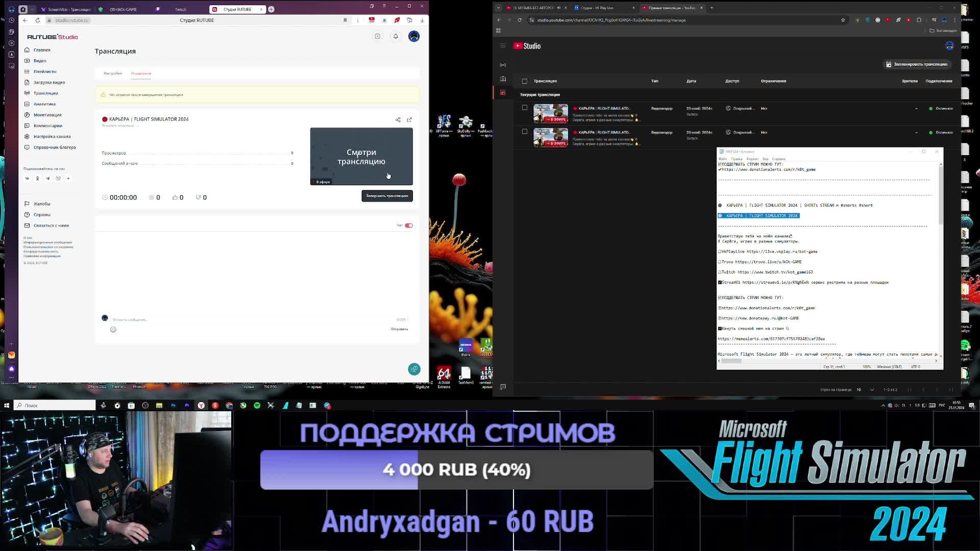
Task: Click the YouTube Studio Webcam sidebar icon
Action: point(503,79)
